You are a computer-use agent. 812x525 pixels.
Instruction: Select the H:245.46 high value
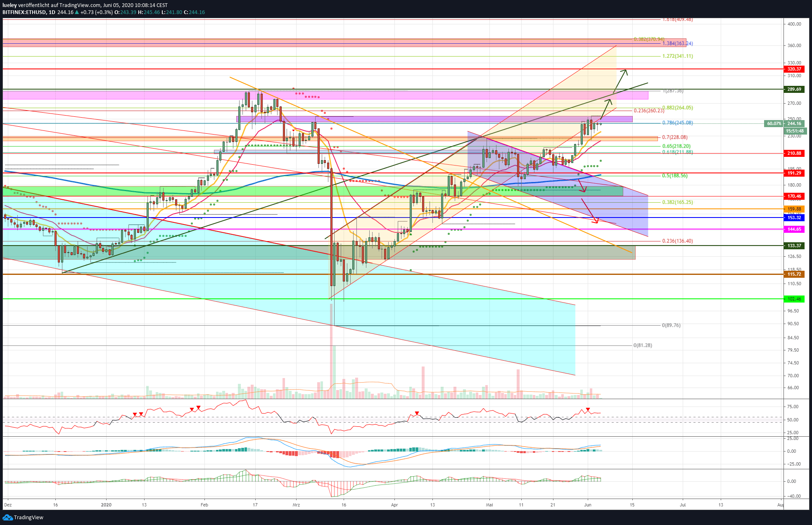[x=149, y=12]
